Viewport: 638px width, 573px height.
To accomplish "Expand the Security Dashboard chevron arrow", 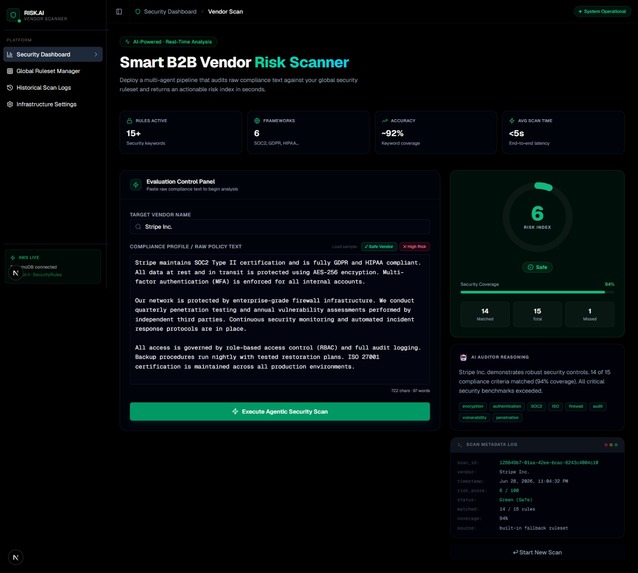I will point(96,55).
